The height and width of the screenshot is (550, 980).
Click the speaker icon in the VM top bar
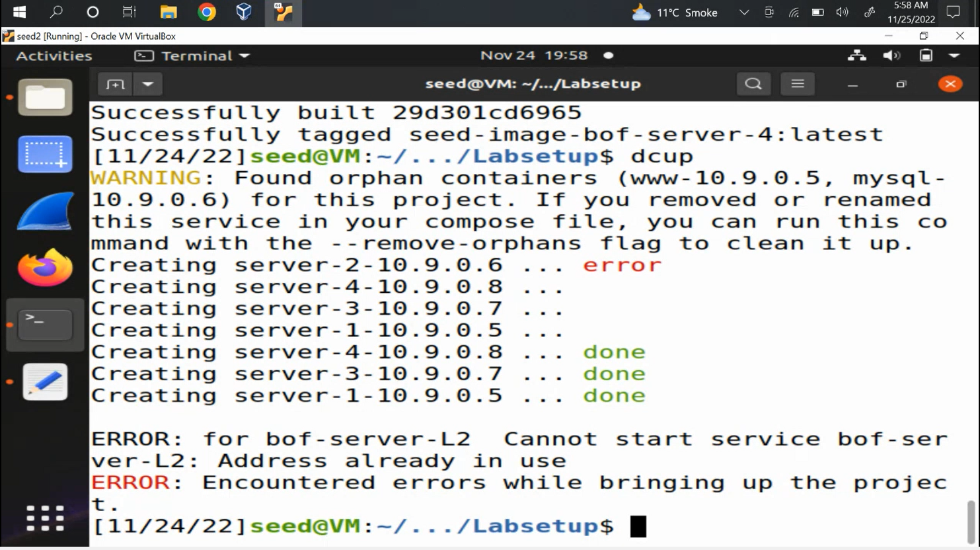pyautogui.click(x=891, y=56)
